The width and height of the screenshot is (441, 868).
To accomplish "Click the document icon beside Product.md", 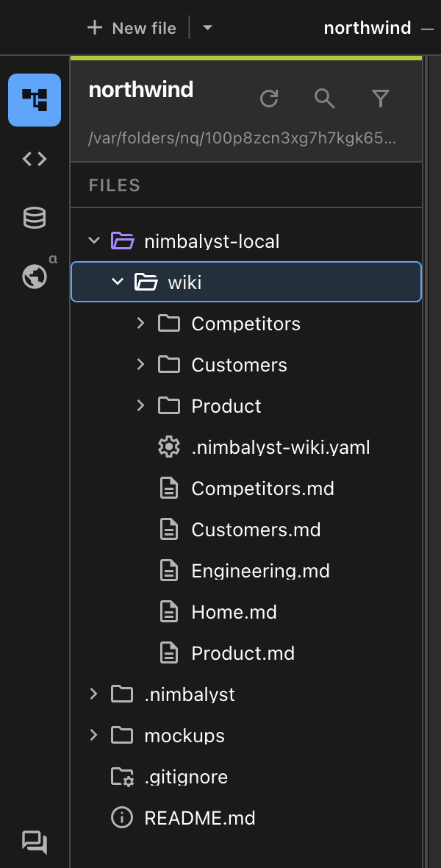I will [x=169, y=653].
